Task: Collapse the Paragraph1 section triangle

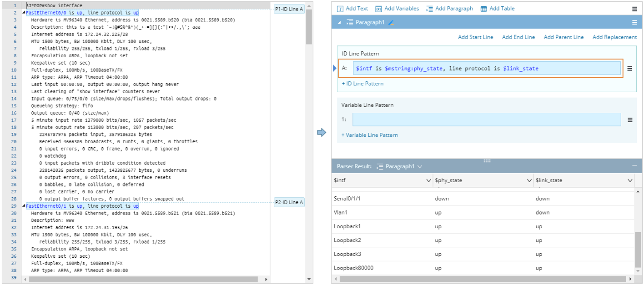Action: coord(339,22)
